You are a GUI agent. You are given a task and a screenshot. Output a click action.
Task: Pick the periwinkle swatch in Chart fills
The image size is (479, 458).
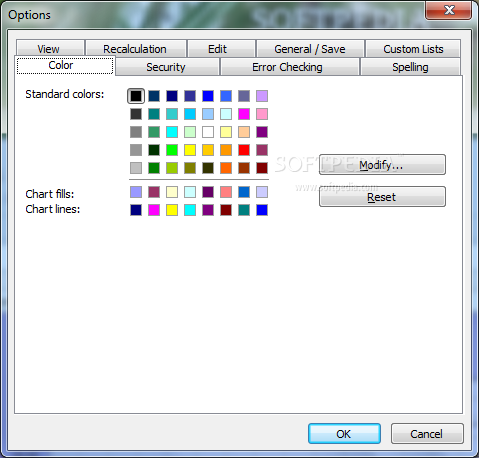(x=136, y=192)
